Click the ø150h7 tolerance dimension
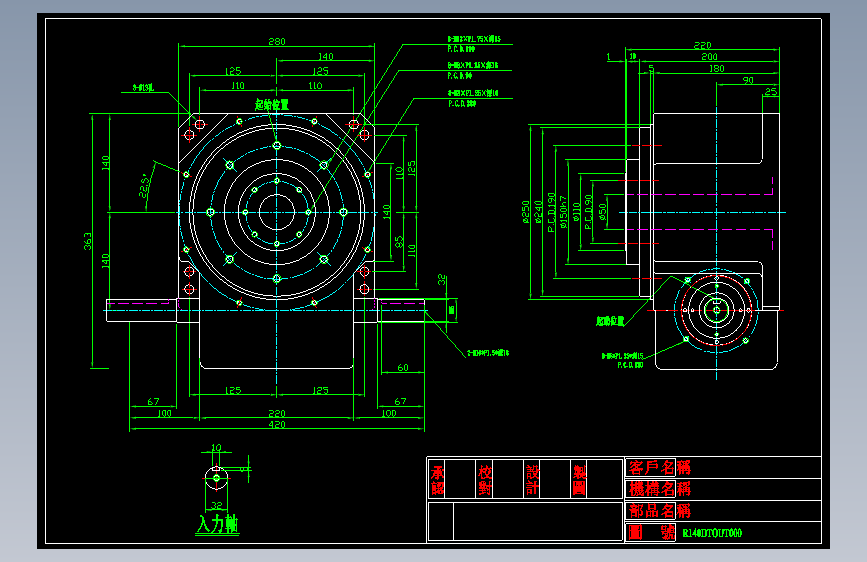This screenshot has height=562, width=867. click(x=563, y=212)
